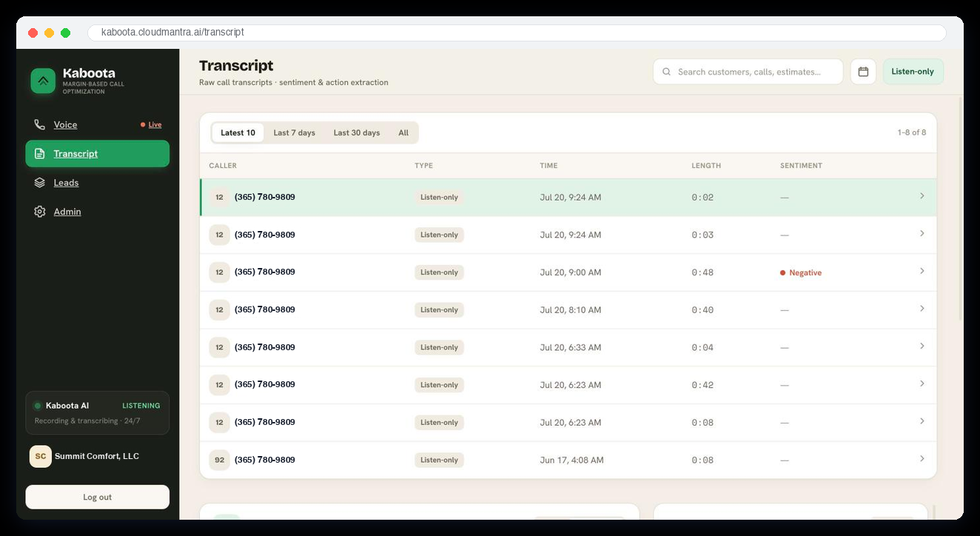The height and width of the screenshot is (536, 980).
Task: Switch to the Last 30 days tab
Action: click(x=356, y=133)
